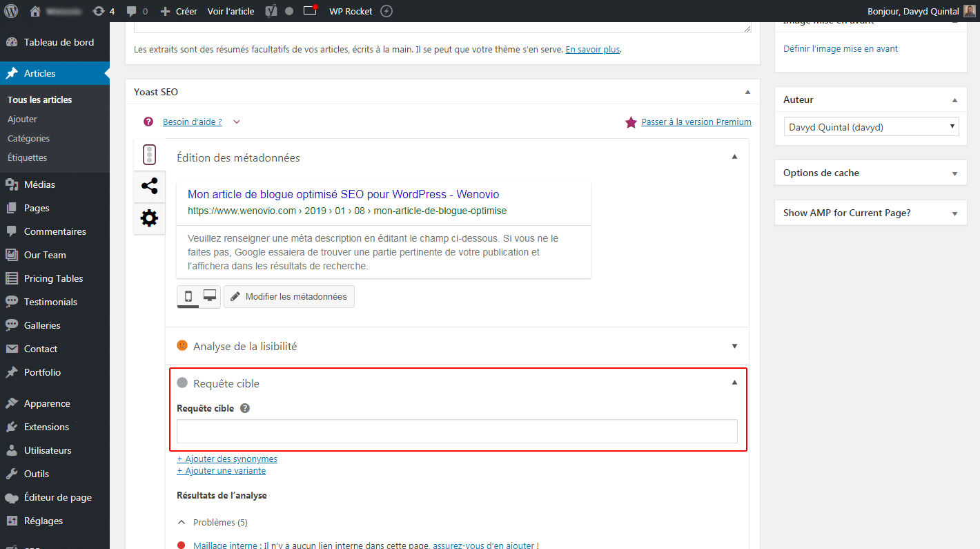The image size is (980, 549).
Task: Click inside the Requête cible input field
Action: [x=457, y=431]
